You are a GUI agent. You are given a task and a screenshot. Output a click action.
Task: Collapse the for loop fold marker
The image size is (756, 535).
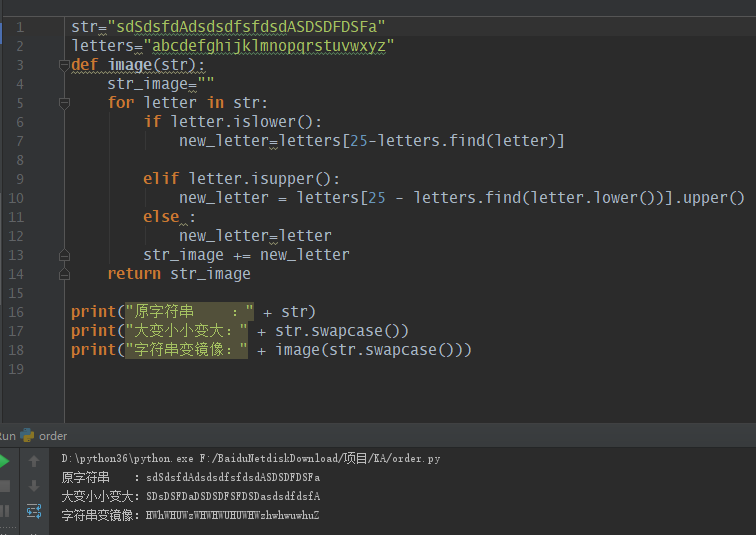pyautogui.click(x=63, y=104)
